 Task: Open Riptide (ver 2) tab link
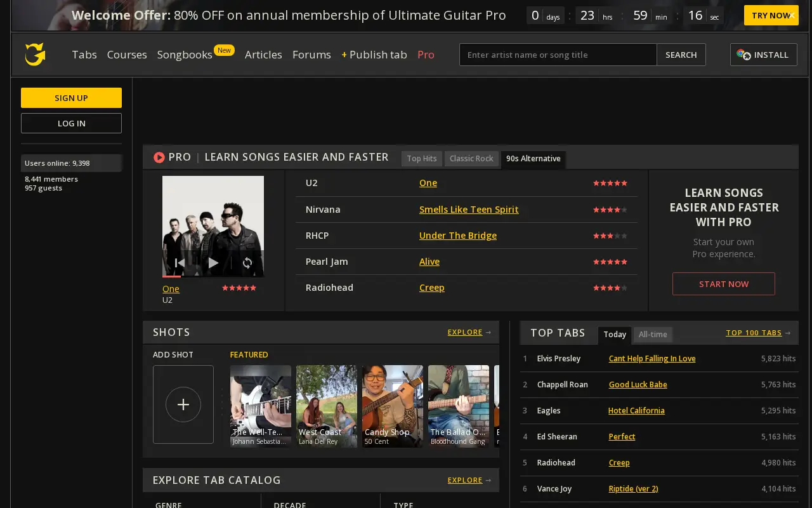click(x=634, y=489)
